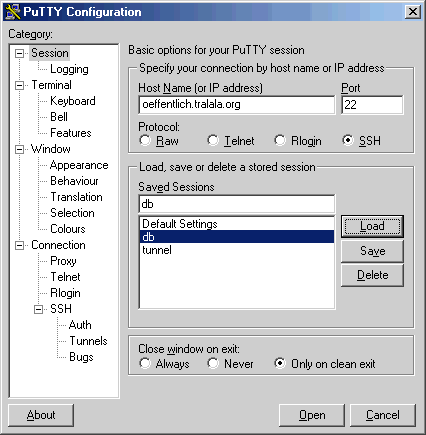Collapse the Terminal category expander

tap(20, 85)
